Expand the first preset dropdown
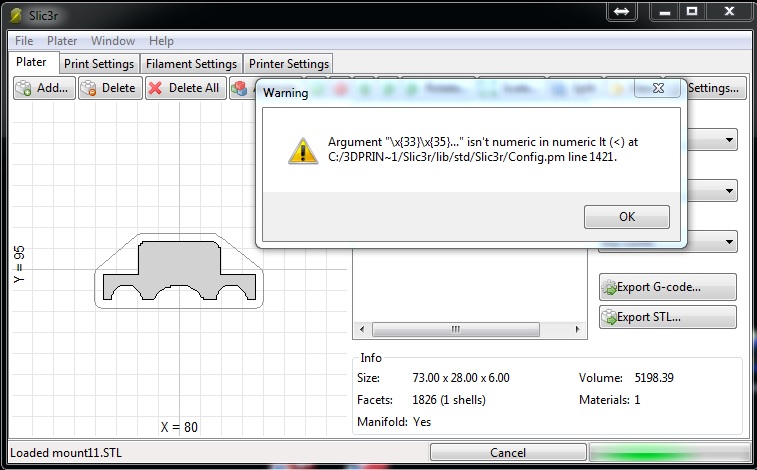The image size is (757, 470). coord(729,140)
